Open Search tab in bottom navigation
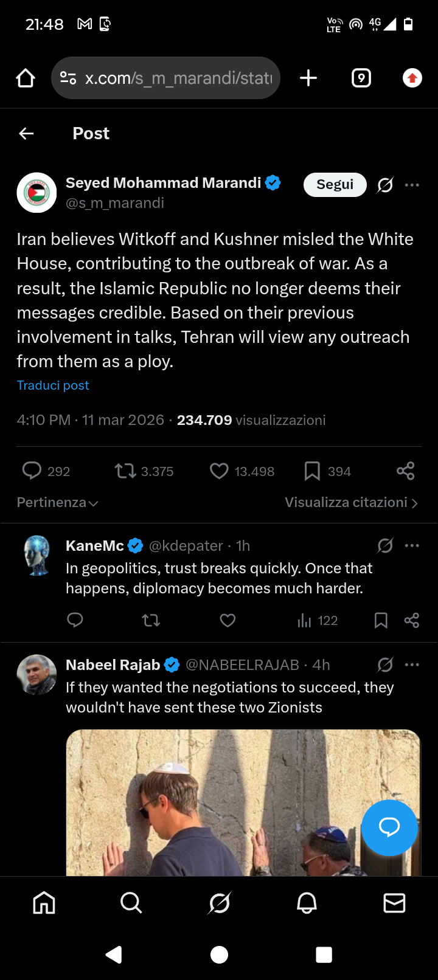Viewport: 438px width, 980px height. click(x=131, y=903)
